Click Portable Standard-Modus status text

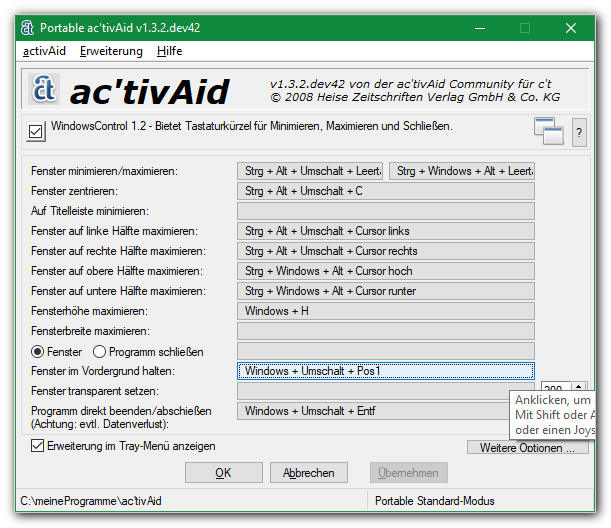pyautogui.click(x=434, y=501)
